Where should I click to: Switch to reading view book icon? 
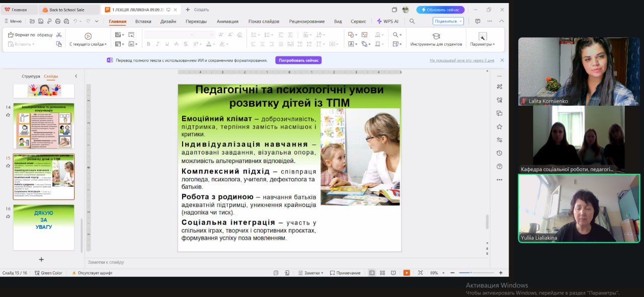tap(393, 273)
